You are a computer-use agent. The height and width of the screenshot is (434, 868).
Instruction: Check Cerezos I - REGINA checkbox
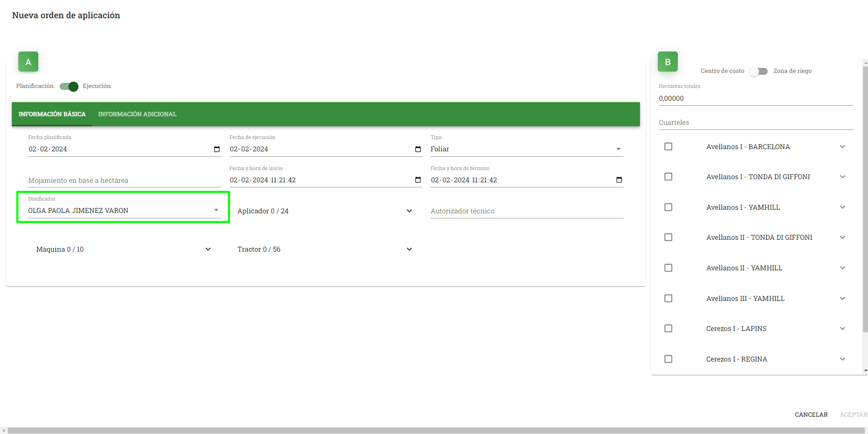pos(668,359)
